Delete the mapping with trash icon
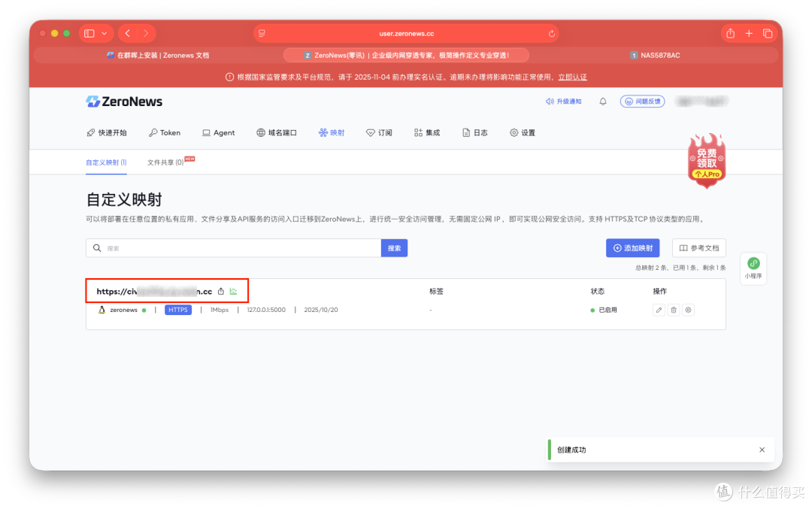 [x=674, y=311]
